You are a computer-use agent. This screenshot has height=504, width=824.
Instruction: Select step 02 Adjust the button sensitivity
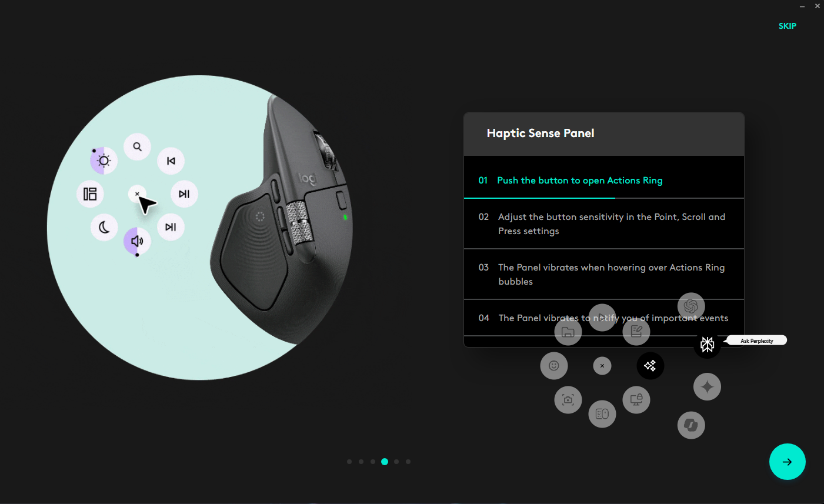coord(603,224)
